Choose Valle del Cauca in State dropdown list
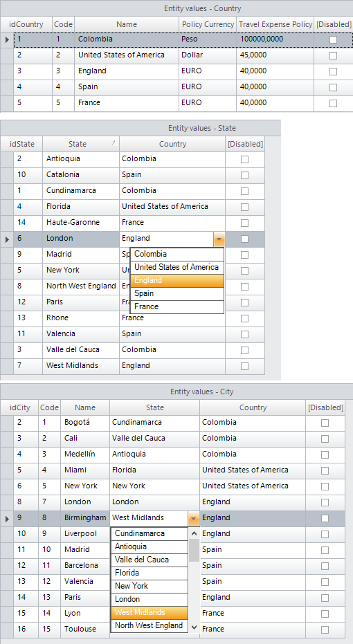The height and width of the screenshot is (644, 353). (x=150, y=560)
